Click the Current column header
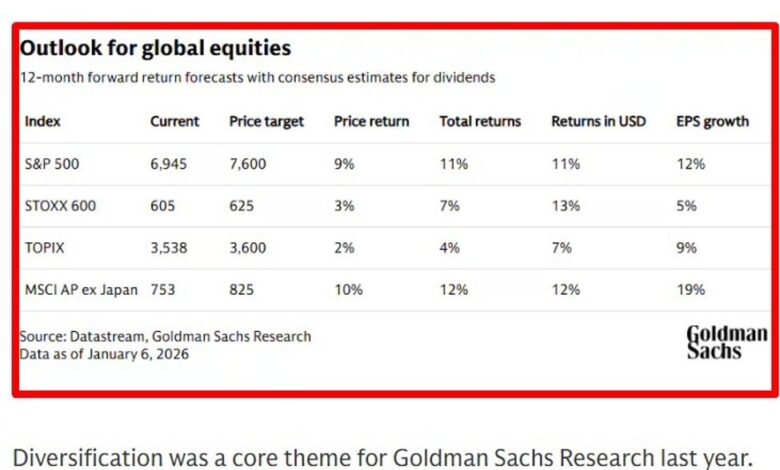Screen dimensions: 780x470 (x=175, y=121)
